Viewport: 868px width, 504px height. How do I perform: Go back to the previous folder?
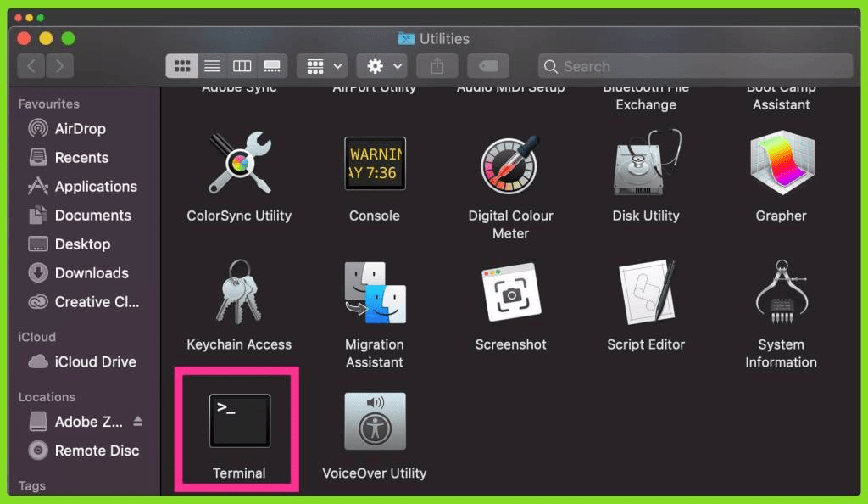(x=31, y=65)
